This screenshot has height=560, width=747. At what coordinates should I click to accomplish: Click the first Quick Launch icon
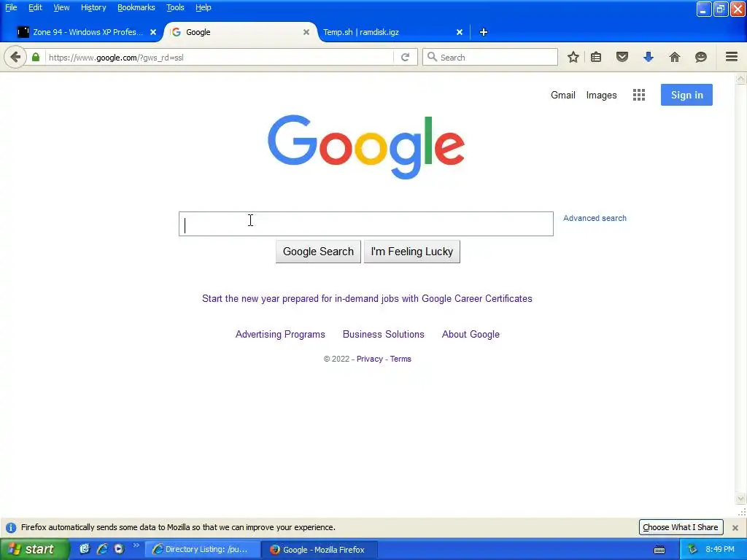85,549
